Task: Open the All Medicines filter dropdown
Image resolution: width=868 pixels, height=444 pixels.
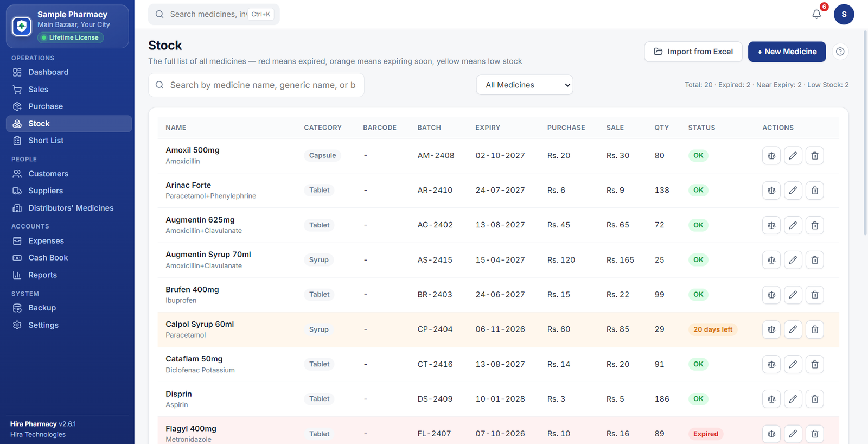Action: 525,85
